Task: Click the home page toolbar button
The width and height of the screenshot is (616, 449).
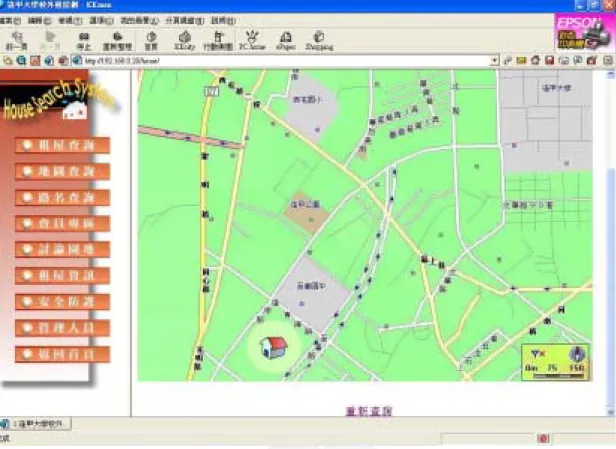Action: pyautogui.click(x=151, y=41)
